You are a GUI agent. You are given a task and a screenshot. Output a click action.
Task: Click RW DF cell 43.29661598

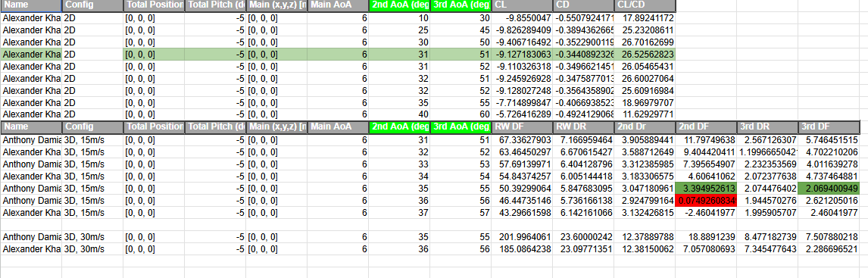522,213
